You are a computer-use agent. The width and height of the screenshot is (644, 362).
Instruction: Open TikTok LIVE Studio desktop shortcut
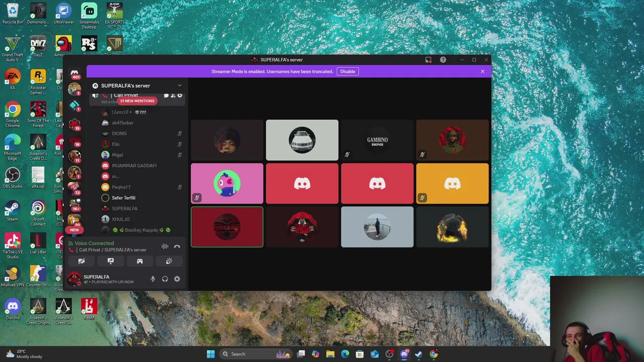coord(13,246)
